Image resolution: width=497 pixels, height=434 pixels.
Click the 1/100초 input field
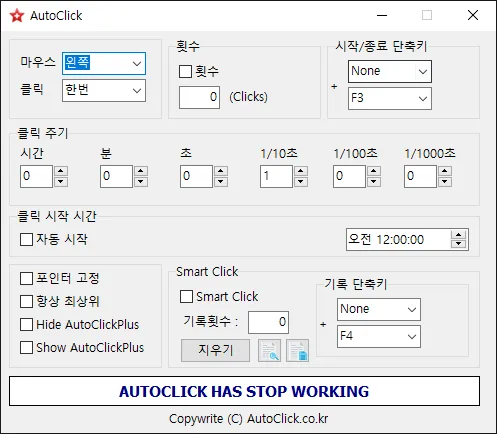click(349, 176)
